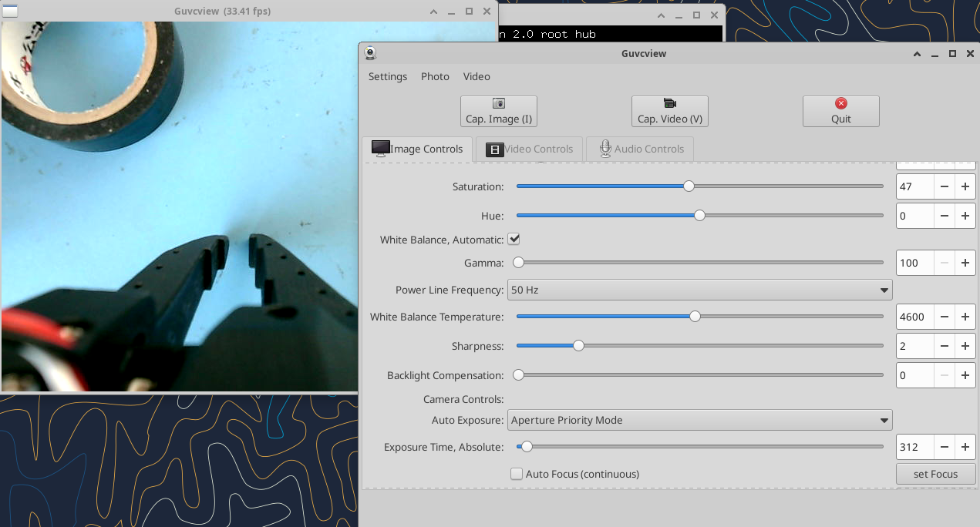Roll up the terminal window behind Guvcview
The height and width of the screenshot is (527, 980).
tap(661, 15)
